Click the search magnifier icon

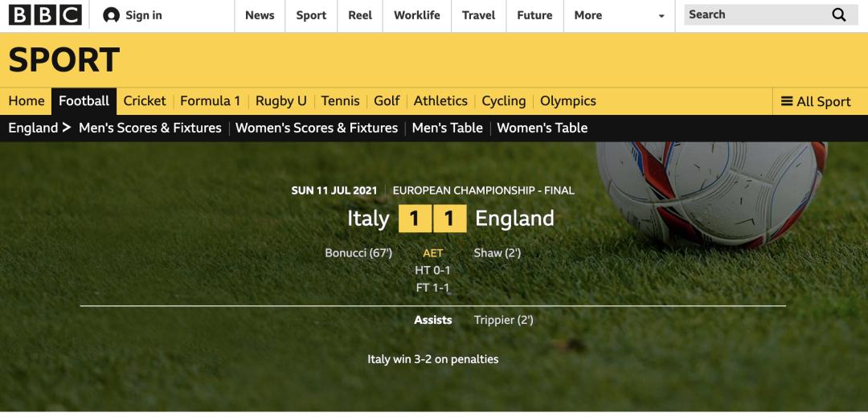[839, 14]
